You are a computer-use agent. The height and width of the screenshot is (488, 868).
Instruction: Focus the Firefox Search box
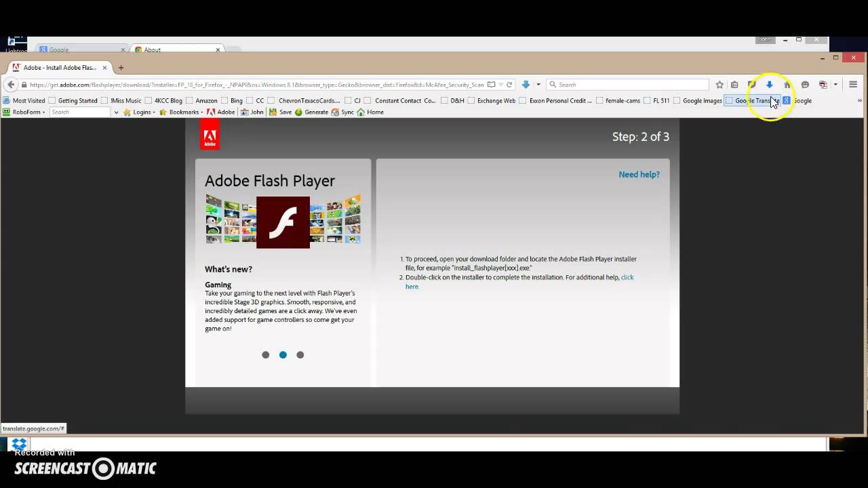coord(627,85)
